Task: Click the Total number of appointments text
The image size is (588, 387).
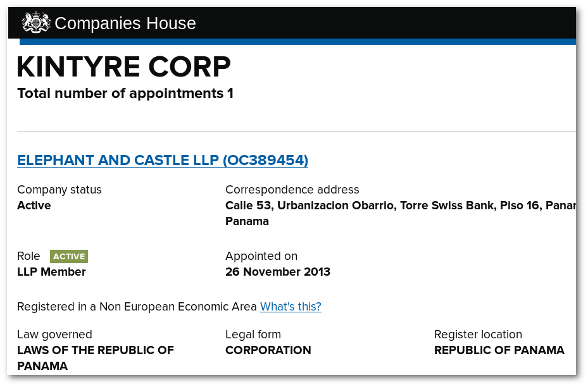Action: (125, 94)
